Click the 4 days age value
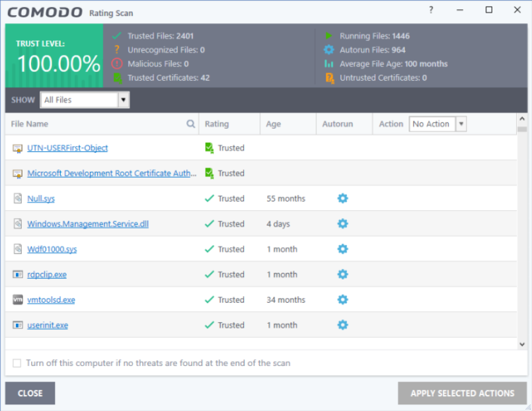This screenshot has height=411, width=532. [278, 224]
